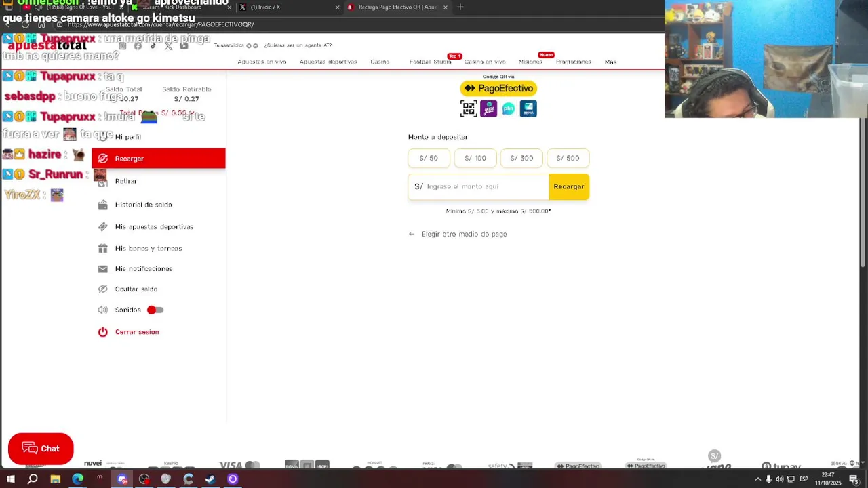Image resolution: width=868 pixels, height=488 pixels.
Task: Open Football Studio nav item
Action: tap(430, 62)
